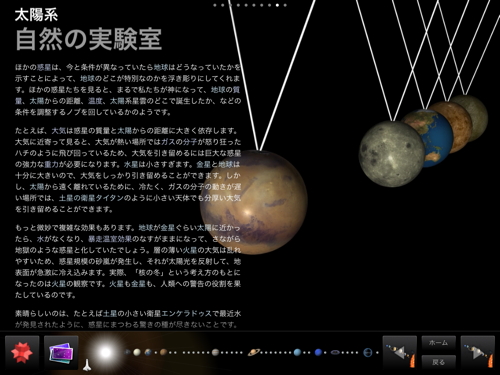Select Neptune in the bottom planet strip
Image resolution: width=500 pixels, height=375 pixels.
point(318,352)
